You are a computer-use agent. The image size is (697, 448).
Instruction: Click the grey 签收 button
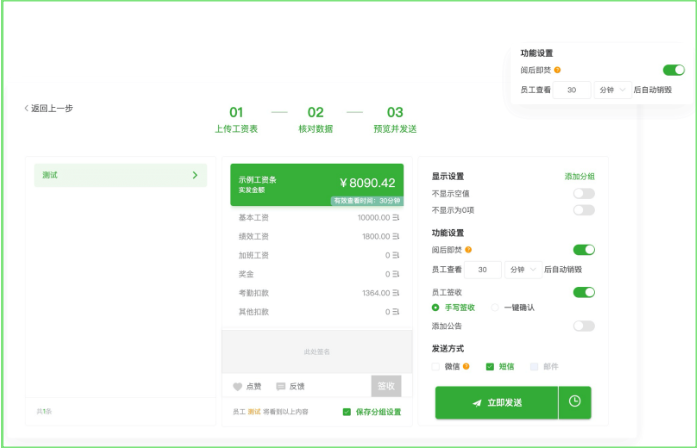(x=386, y=386)
